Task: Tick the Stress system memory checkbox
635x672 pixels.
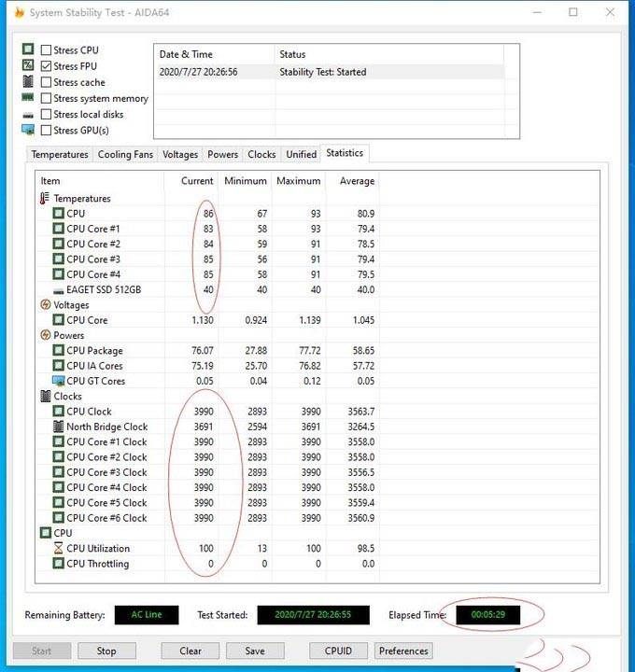Action: (x=46, y=98)
